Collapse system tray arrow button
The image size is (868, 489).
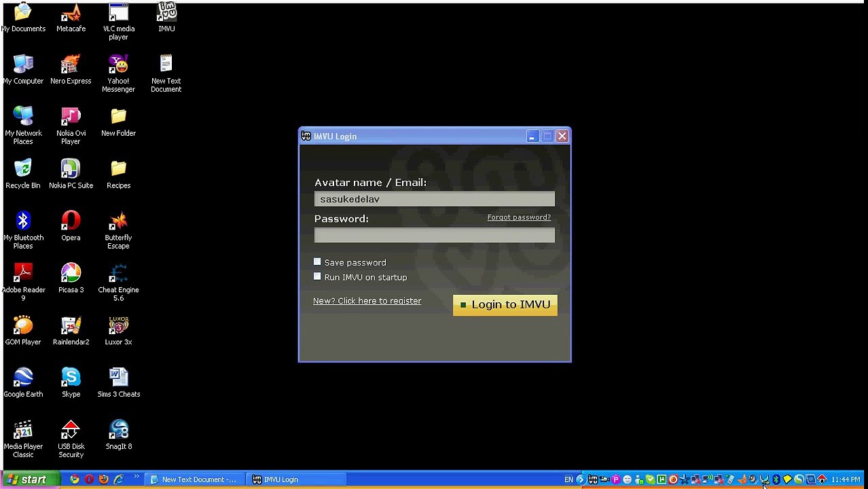pos(580,479)
